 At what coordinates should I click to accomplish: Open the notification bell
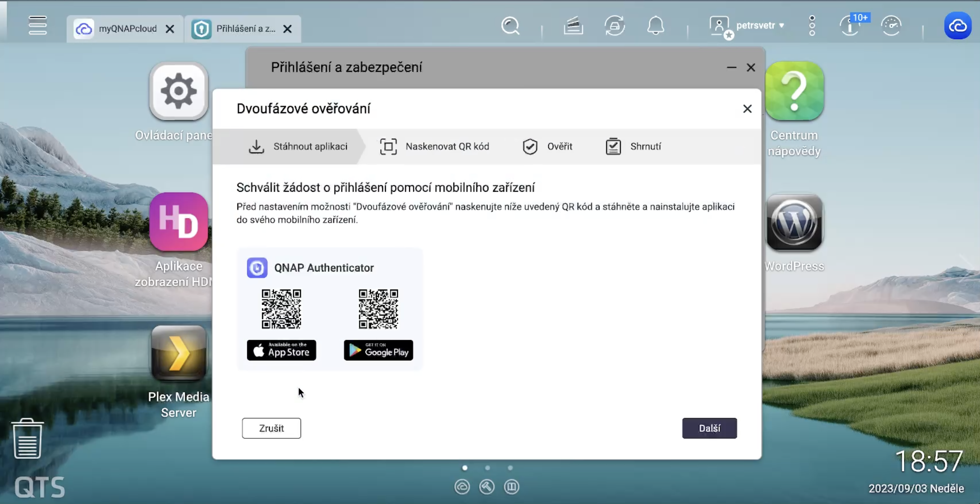[x=656, y=26]
